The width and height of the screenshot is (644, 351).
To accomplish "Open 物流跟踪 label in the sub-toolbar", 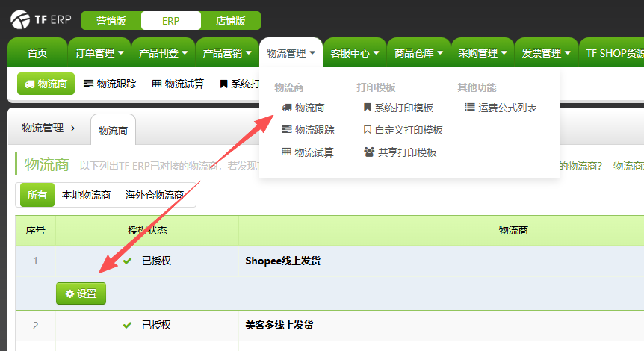I will coord(117,84).
